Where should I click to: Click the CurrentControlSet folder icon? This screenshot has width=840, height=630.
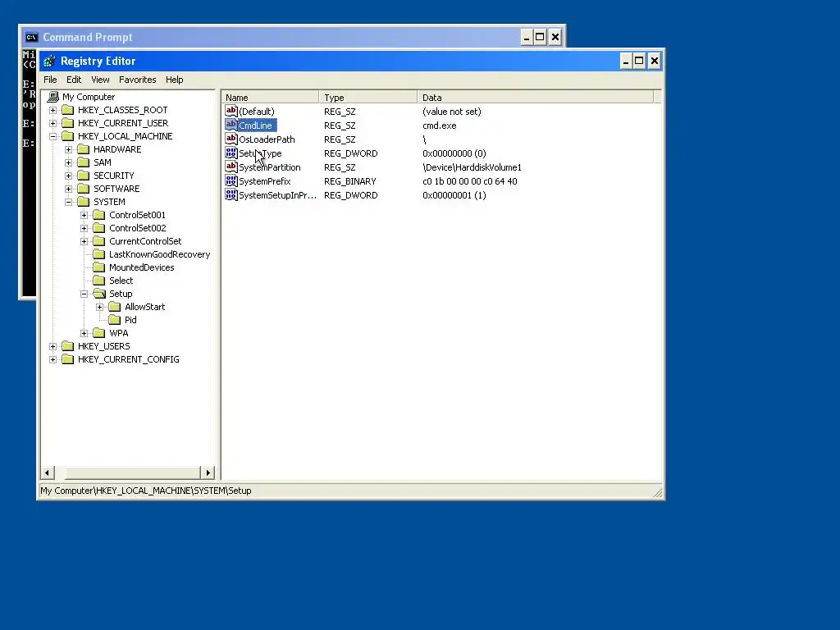pyautogui.click(x=98, y=241)
